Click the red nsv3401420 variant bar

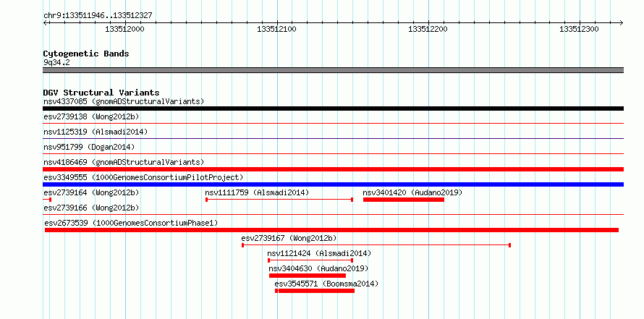404,200
